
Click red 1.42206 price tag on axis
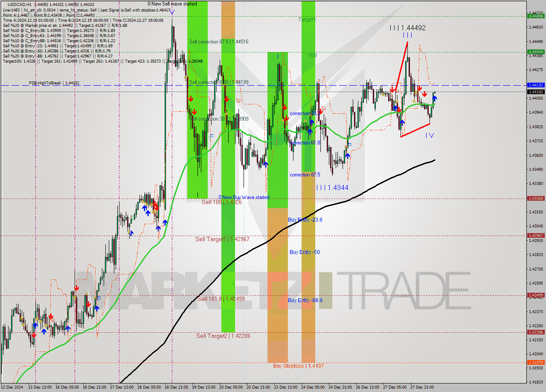(x=536, y=332)
